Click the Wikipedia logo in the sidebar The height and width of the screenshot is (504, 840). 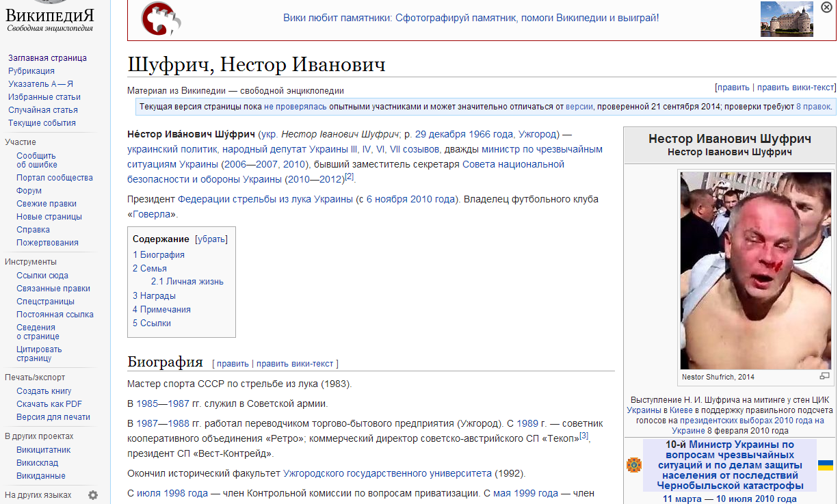click(49, 17)
